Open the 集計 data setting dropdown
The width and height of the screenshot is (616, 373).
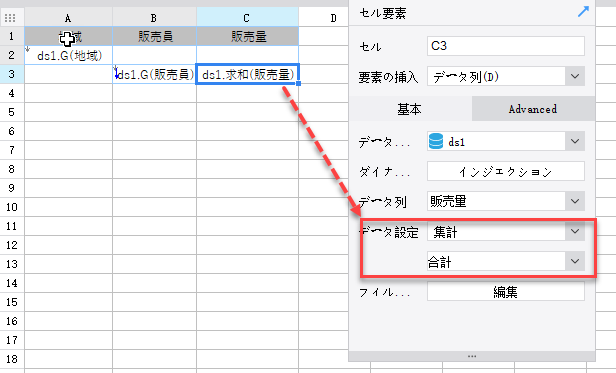(x=575, y=232)
